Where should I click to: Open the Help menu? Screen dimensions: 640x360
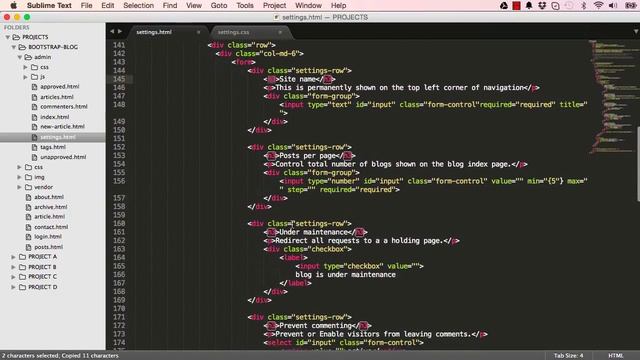[338, 5]
